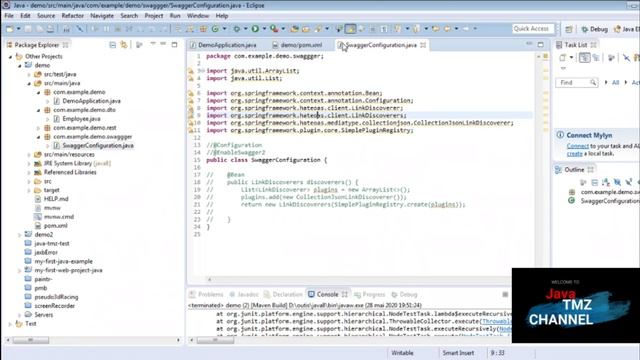Close the SwaggerConfiguration.java tab
The width and height of the screenshot is (640, 360).
click(423, 45)
